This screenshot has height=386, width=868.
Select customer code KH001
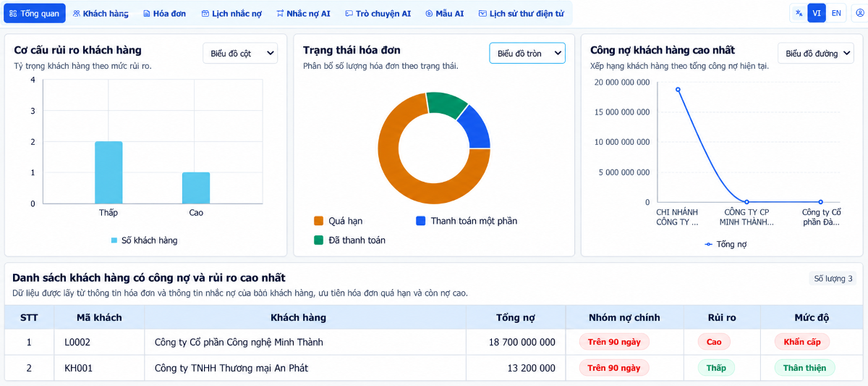point(78,368)
